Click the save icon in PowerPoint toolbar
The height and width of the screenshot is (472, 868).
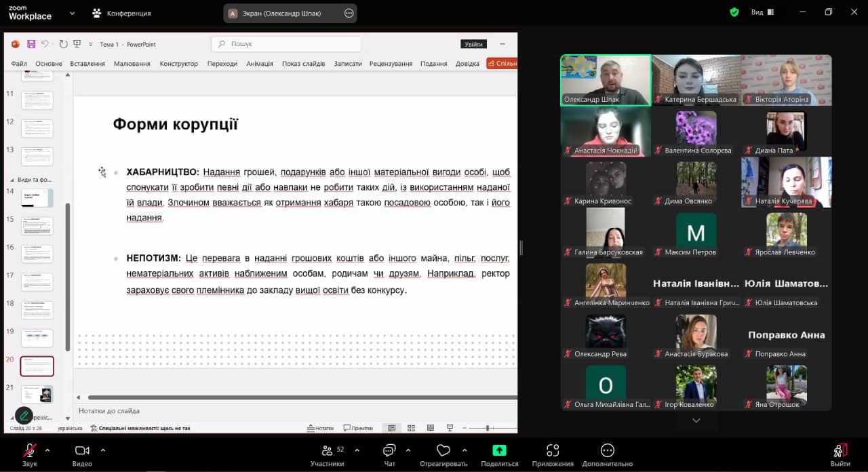[x=31, y=44]
